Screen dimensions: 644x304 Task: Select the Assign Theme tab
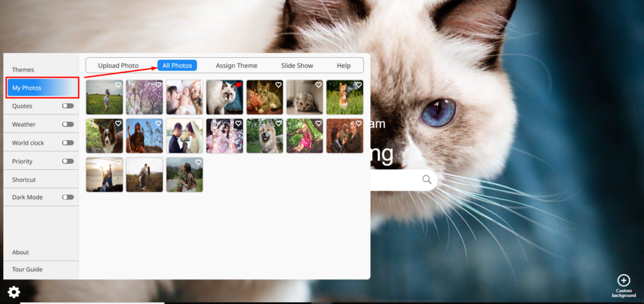coord(236,65)
